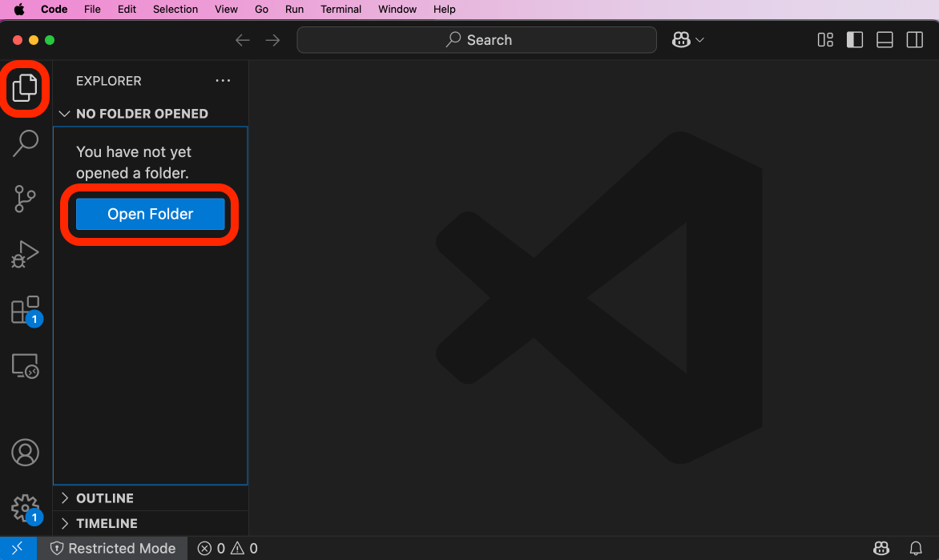Show the errors and warnings count
This screenshot has height=560, width=939.
[x=228, y=548]
